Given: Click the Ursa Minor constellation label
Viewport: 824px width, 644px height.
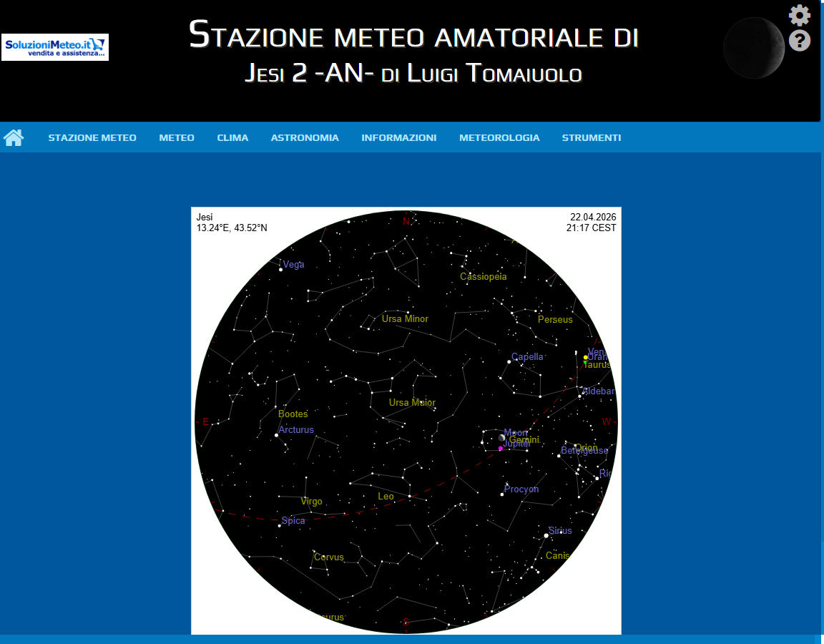Looking at the screenshot, I should pos(405,319).
